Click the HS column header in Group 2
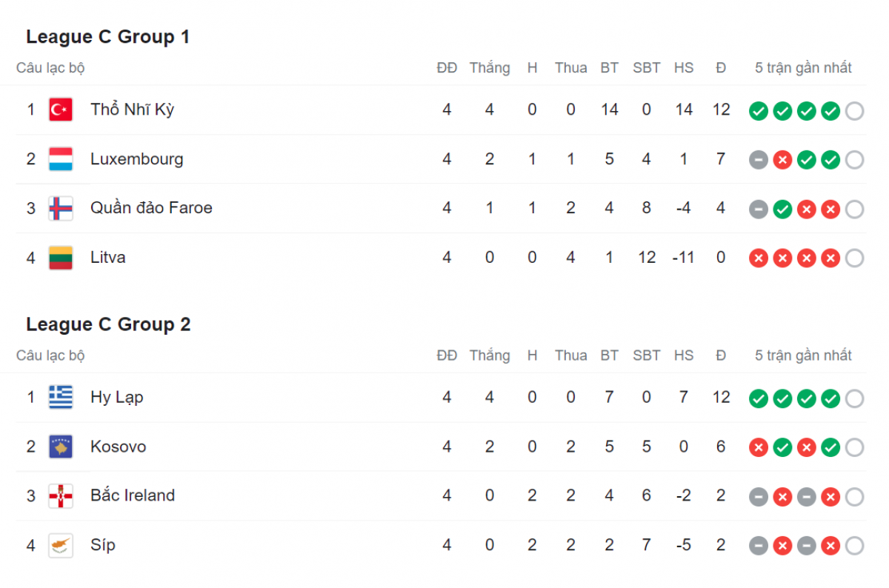 (x=684, y=355)
